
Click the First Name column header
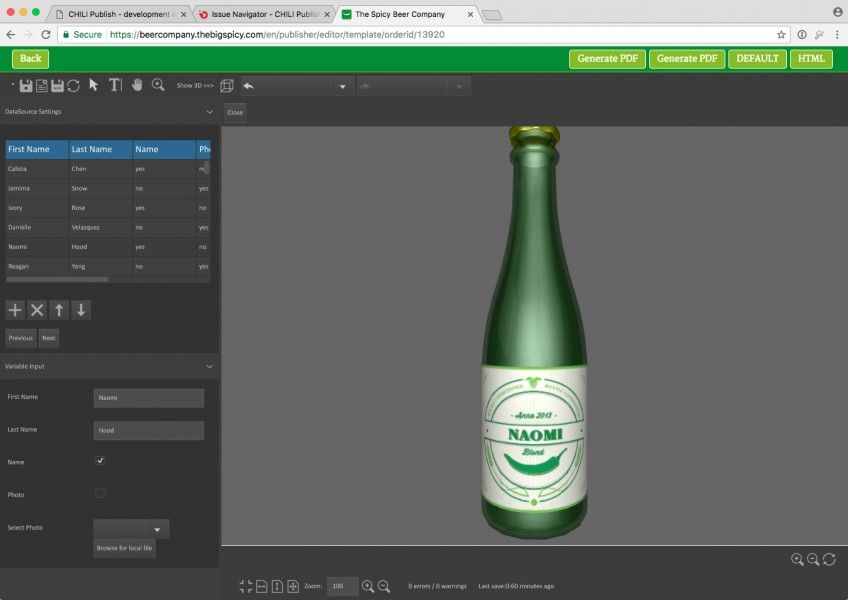(37, 149)
